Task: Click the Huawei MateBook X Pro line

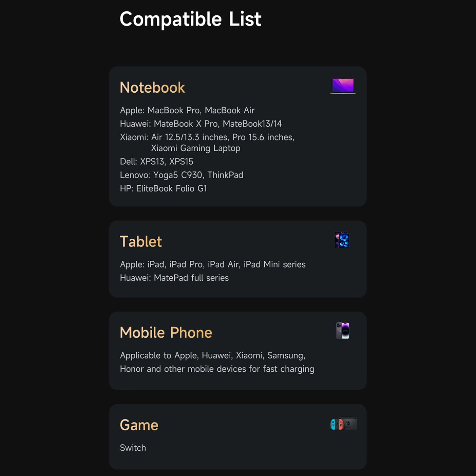Action: coord(201,124)
